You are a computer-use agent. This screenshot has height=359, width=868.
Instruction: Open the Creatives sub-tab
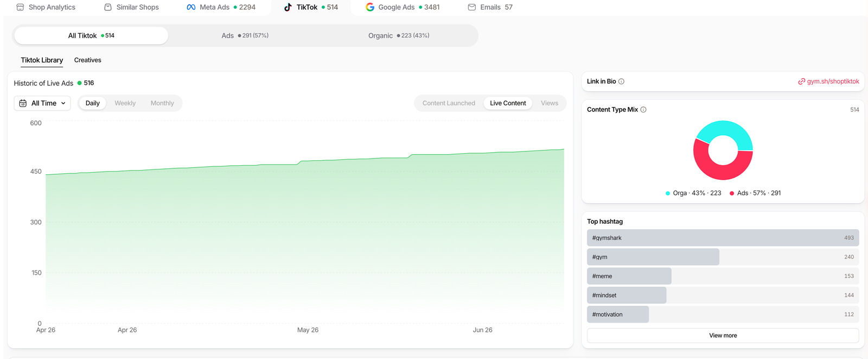[88, 60]
